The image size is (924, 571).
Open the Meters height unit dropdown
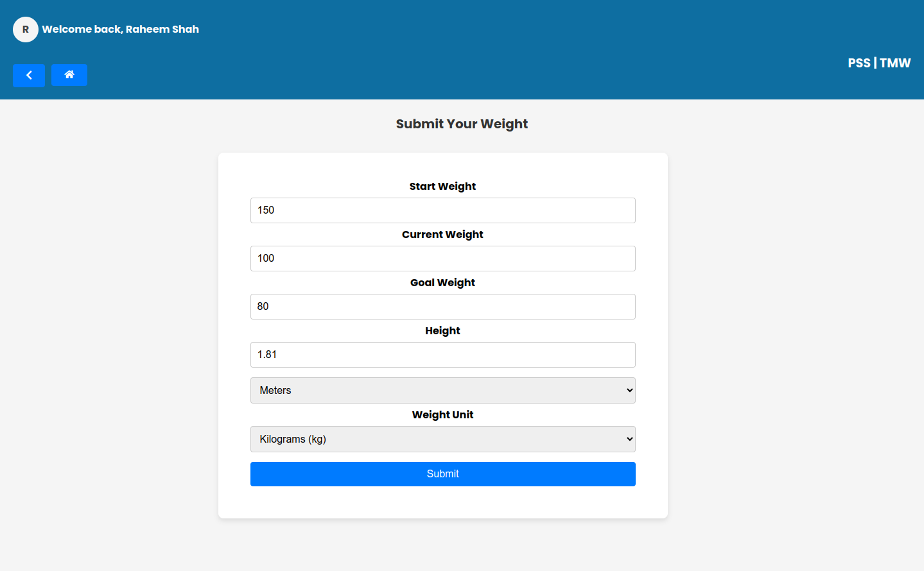[x=443, y=390]
